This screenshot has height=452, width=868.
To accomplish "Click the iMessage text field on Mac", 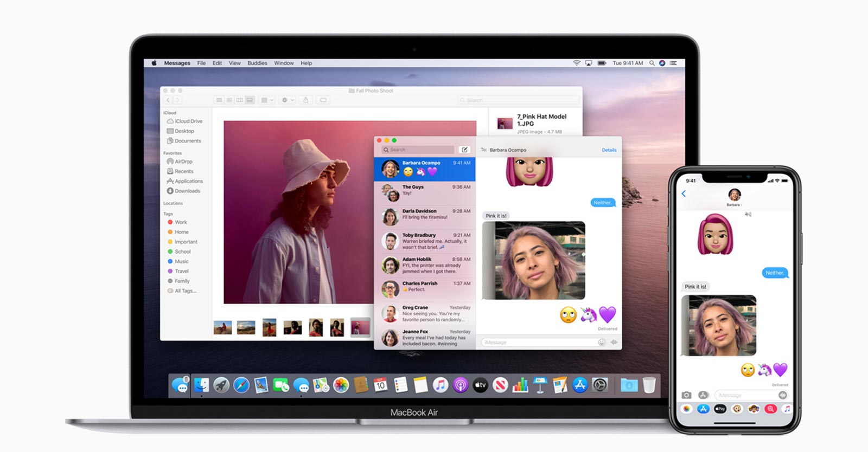I will pos(537,343).
